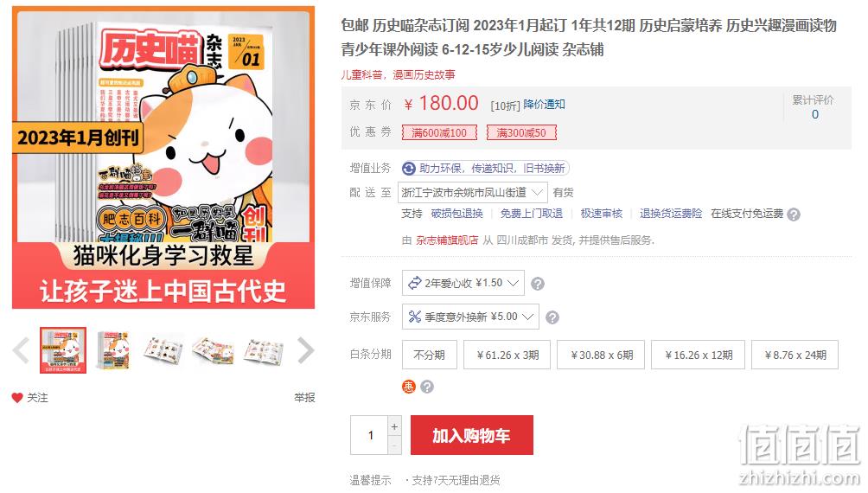Viewport: 868px width, 493px height.
Task: Click the red heart 关注 icon
Action: (x=17, y=398)
